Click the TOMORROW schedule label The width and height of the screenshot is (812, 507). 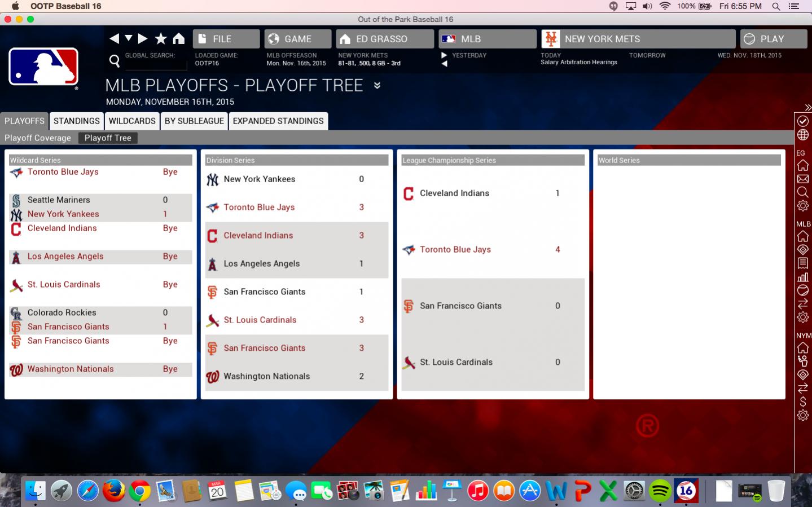point(647,55)
